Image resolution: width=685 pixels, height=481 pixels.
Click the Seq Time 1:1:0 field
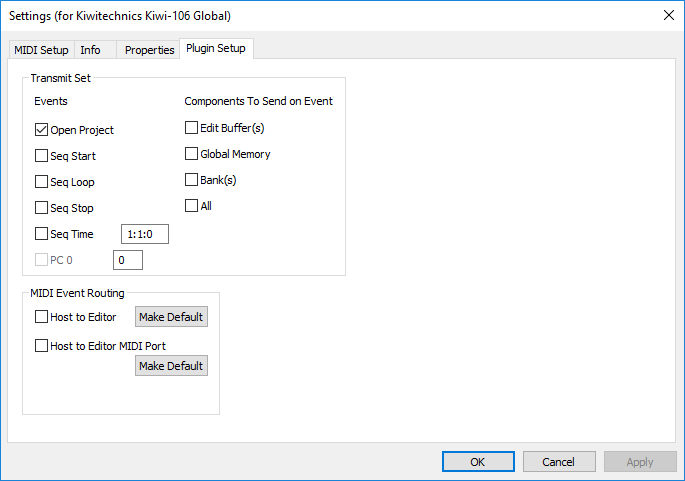[x=145, y=234]
